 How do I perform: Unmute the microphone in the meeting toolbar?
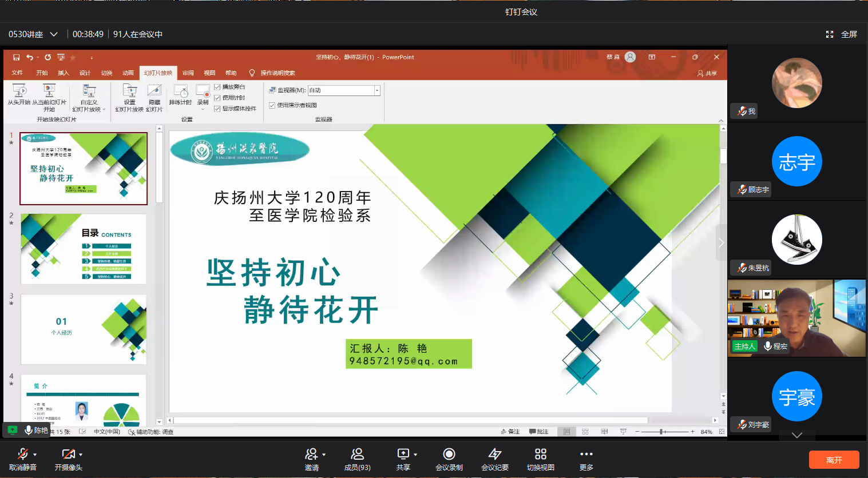click(22, 454)
